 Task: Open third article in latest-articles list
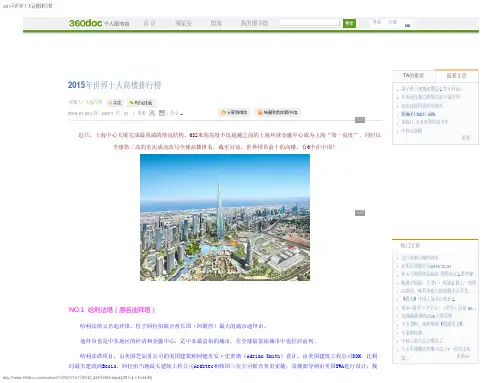(x=422, y=106)
